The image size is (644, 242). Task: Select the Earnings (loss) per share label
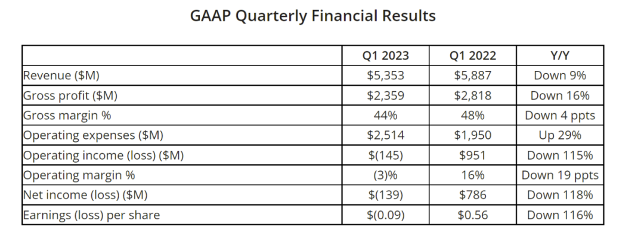pyautogui.click(x=91, y=215)
